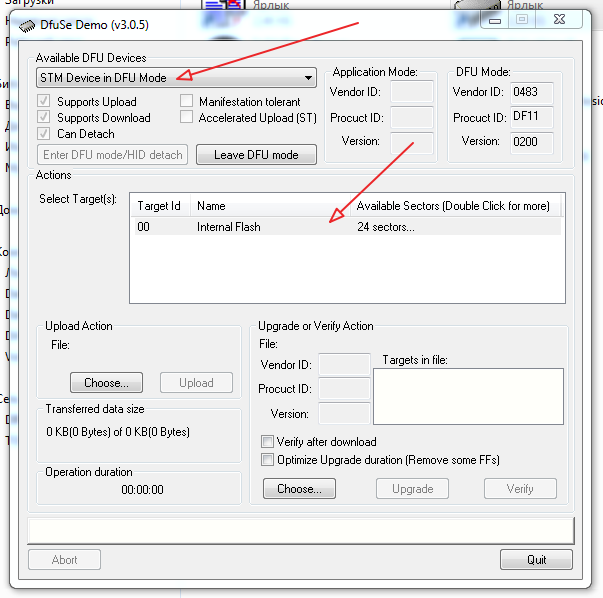This screenshot has height=598, width=603.
Task: Select DFU Mode Version value 0200
Action: (x=532, y=143)
